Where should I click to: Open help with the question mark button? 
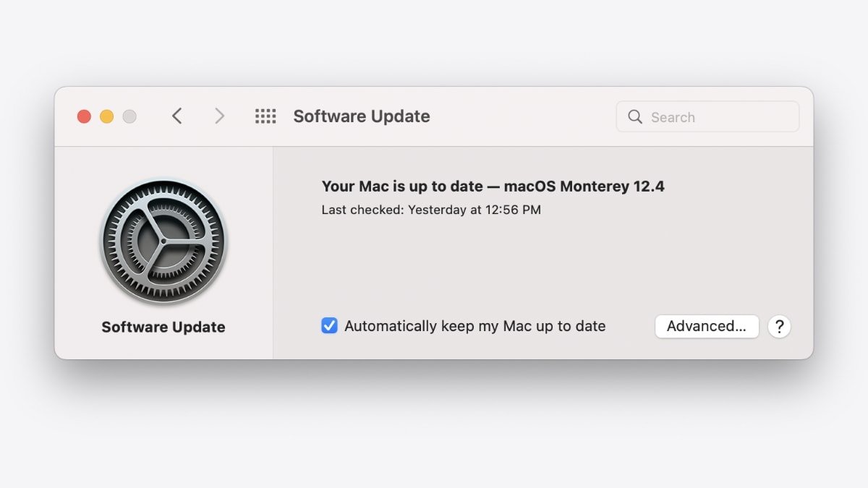(779, 326)
